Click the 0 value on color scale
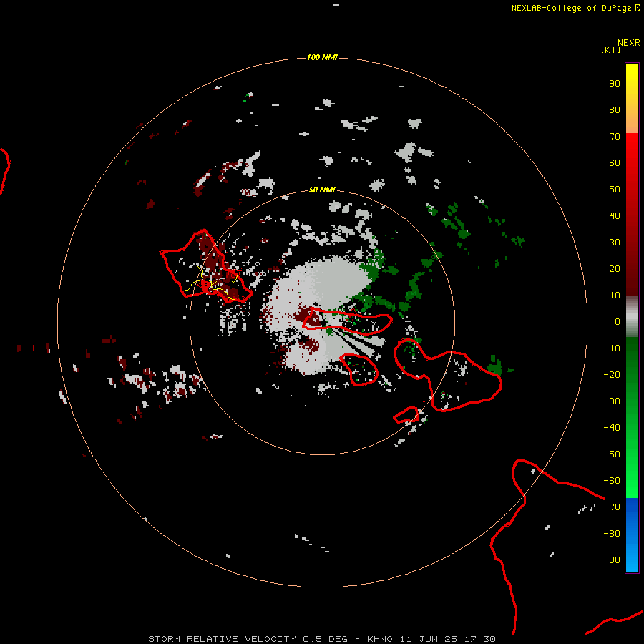The height and width of the screenshot is (644, 644). [618, 321]
